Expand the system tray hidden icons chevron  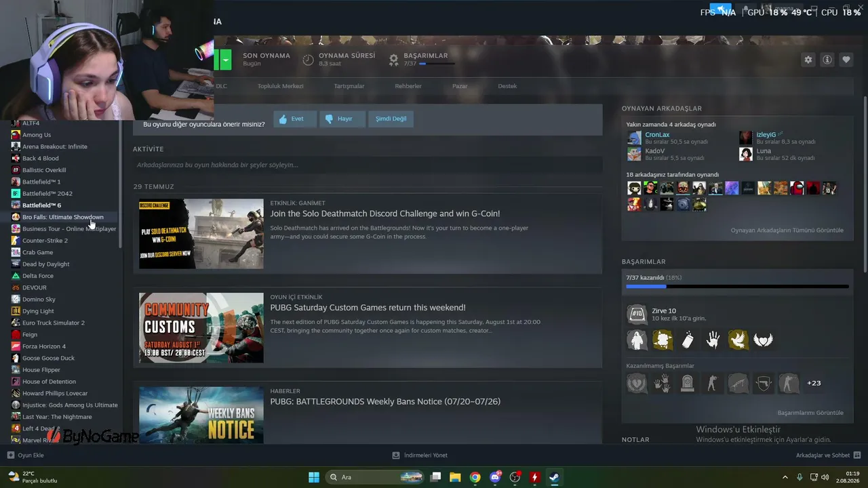(785, 477)
